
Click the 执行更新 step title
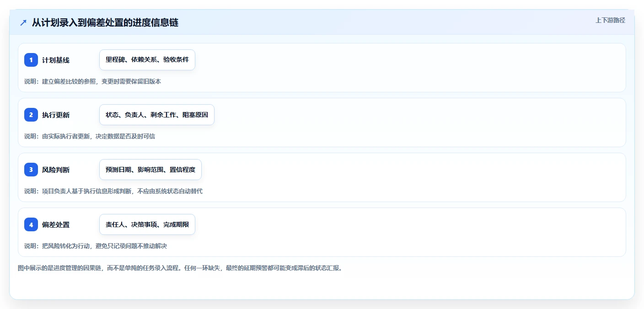pos(56,115)
